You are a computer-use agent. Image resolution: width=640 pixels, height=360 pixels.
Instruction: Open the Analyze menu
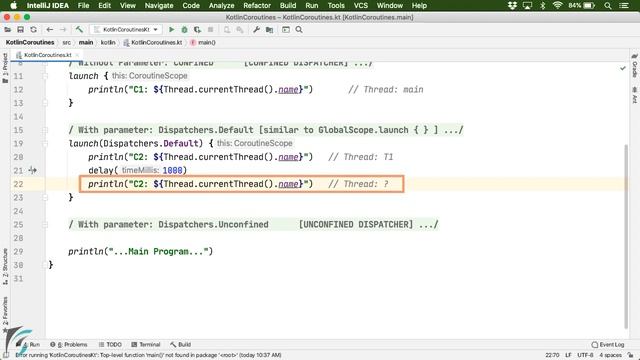[x=222, y=6]
